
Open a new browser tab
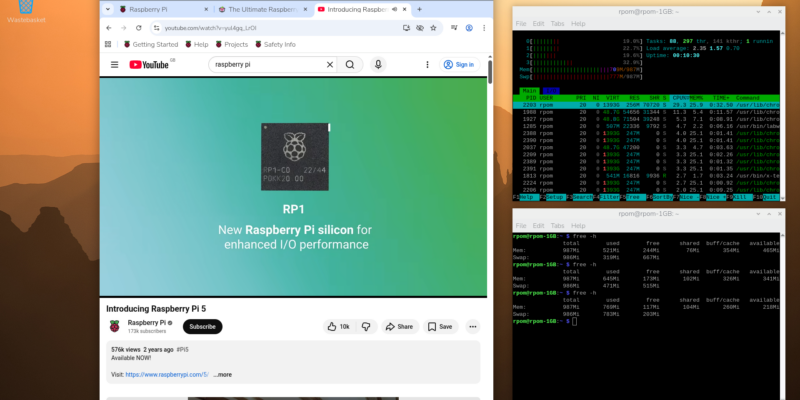(419, 9)
